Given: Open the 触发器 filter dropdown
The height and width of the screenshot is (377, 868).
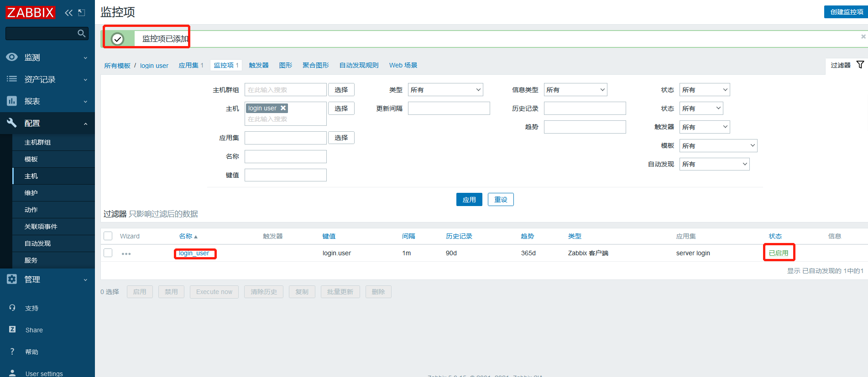Looking at the screenshot, I should coord(705,127).
